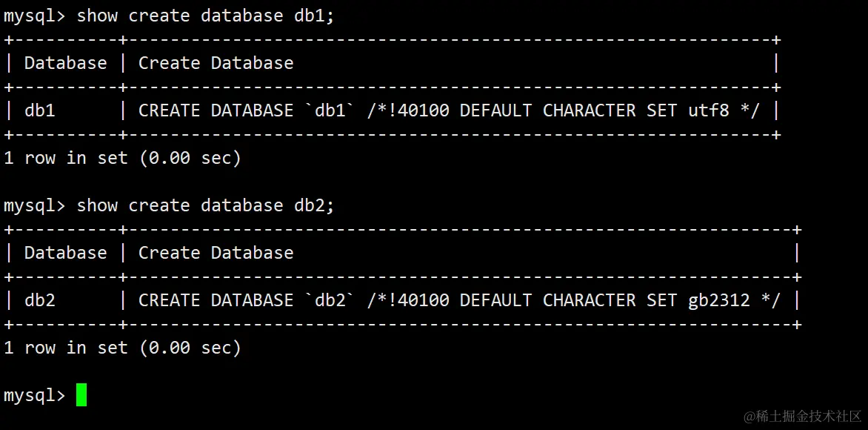Click the first command "show create database db1;"
Viewport: 868px width, 430px height.
tap(206, 16)
